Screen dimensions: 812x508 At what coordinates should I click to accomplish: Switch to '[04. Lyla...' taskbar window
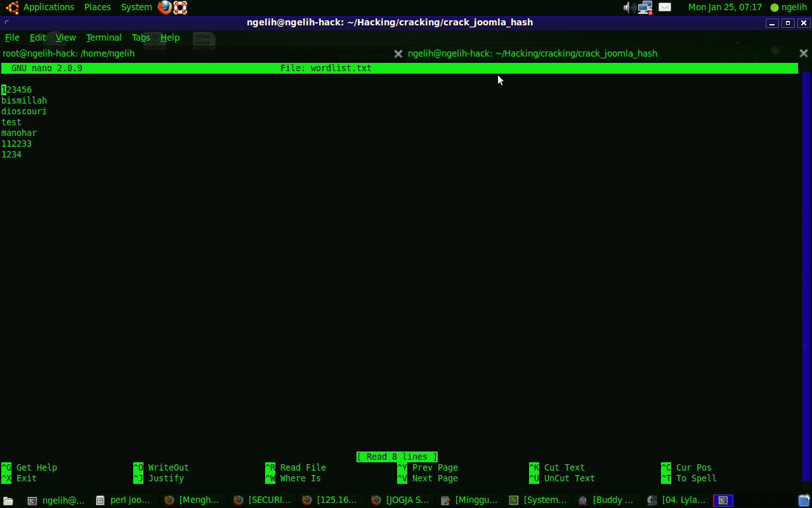click(676, 500)
